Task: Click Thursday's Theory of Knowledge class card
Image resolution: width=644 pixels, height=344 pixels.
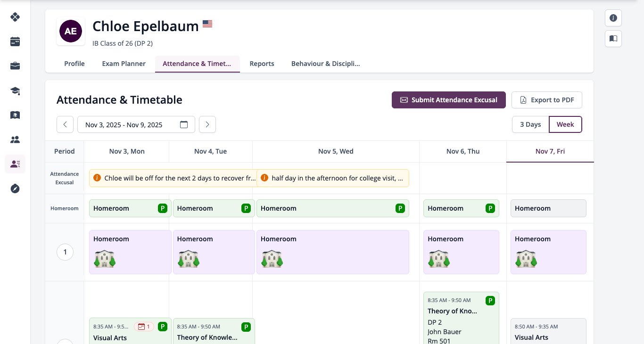Action: (x=461, y=318)
